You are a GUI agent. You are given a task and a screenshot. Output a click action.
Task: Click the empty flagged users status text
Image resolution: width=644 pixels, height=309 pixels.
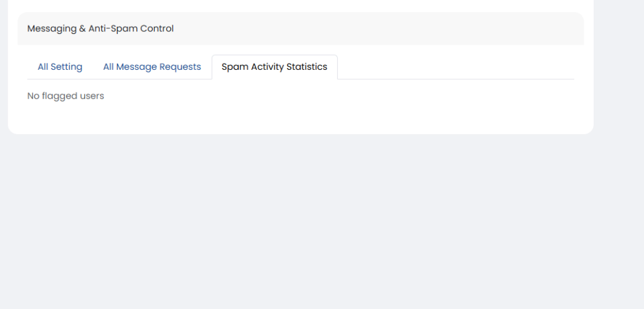(65, 96)
